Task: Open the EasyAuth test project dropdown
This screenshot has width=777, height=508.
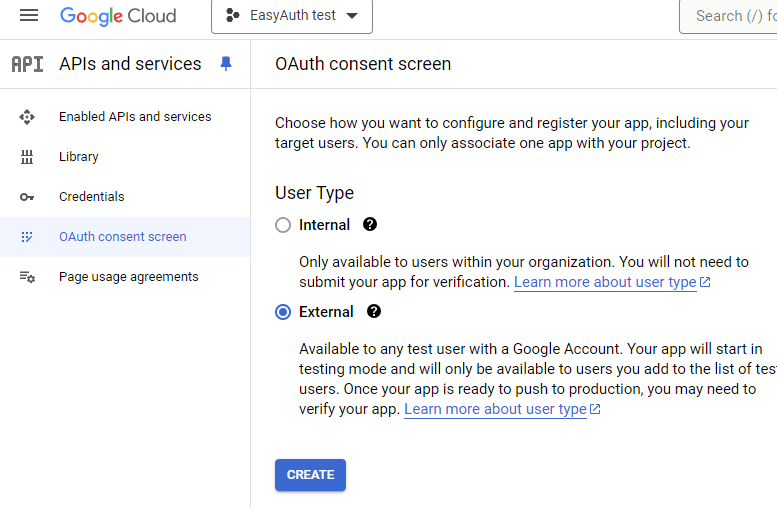Action: point(292,16)
